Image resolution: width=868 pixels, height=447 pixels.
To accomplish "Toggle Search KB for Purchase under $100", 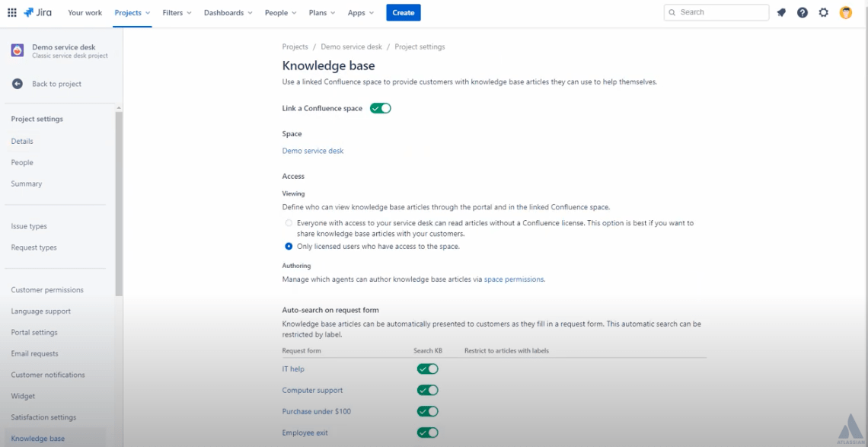I will click(427, 411).
